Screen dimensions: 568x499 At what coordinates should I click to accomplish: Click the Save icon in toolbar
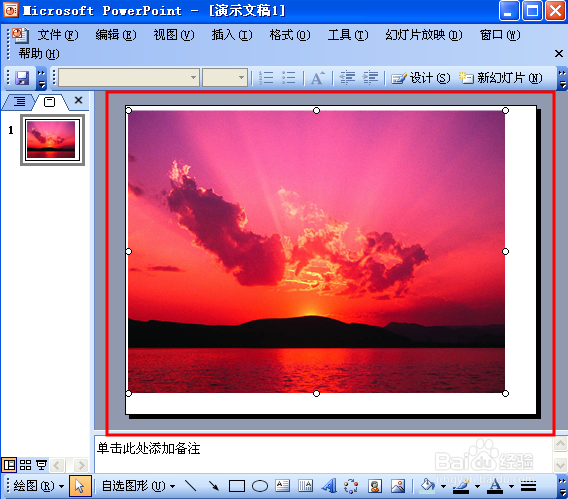point(22,78)
